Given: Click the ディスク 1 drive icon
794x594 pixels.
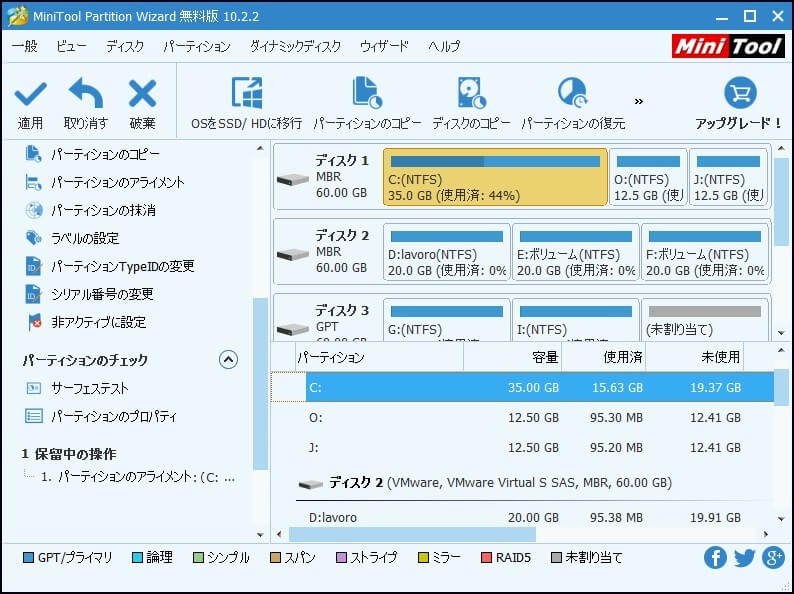Looking at the screenshot, I should point(293,179).
